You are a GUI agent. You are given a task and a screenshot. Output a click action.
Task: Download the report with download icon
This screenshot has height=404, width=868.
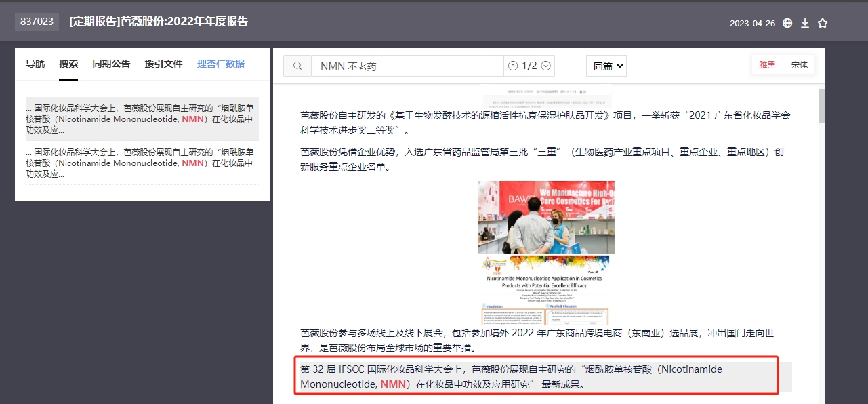pyautogui.click(x=805, y=23)
